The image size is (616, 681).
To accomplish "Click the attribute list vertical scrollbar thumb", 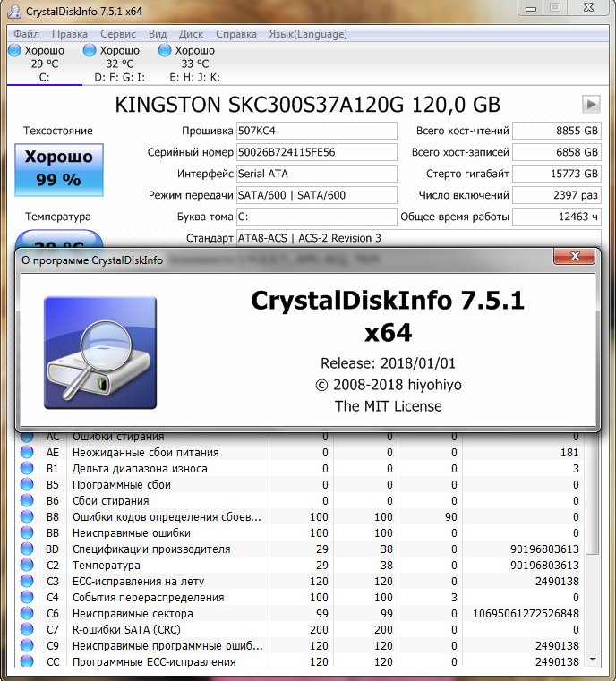I will click(592, 493).
